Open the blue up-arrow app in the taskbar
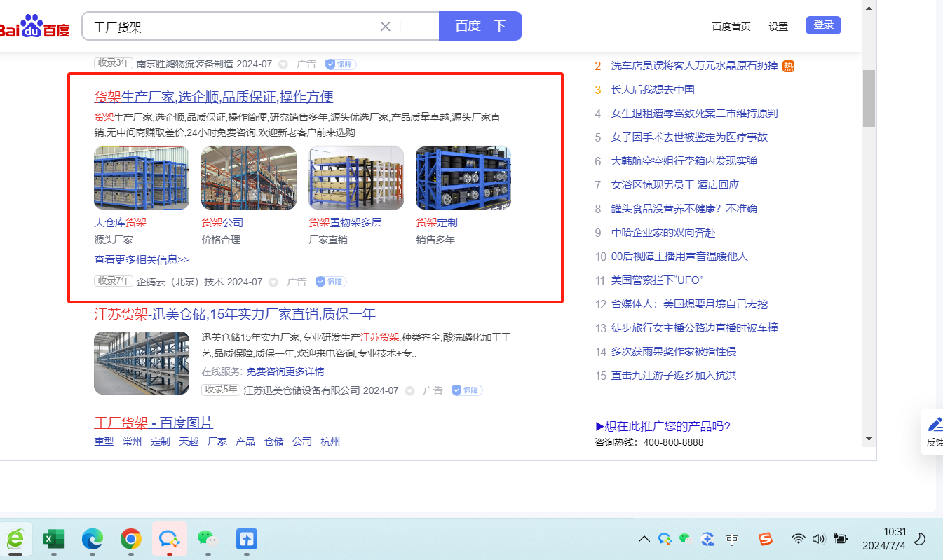 [x=246, y=539]
